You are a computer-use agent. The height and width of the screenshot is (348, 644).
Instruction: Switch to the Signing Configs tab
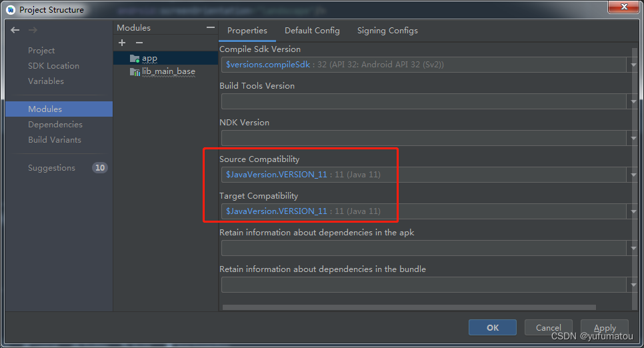point(387,31)
